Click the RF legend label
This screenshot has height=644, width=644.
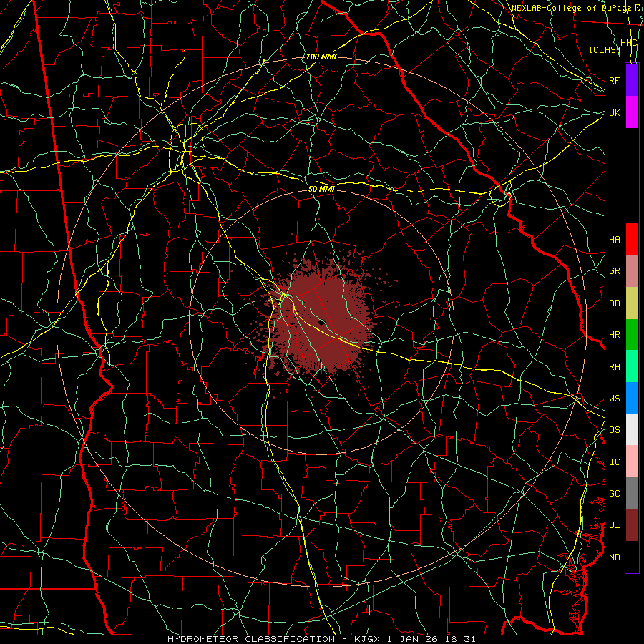click(614, 80)
